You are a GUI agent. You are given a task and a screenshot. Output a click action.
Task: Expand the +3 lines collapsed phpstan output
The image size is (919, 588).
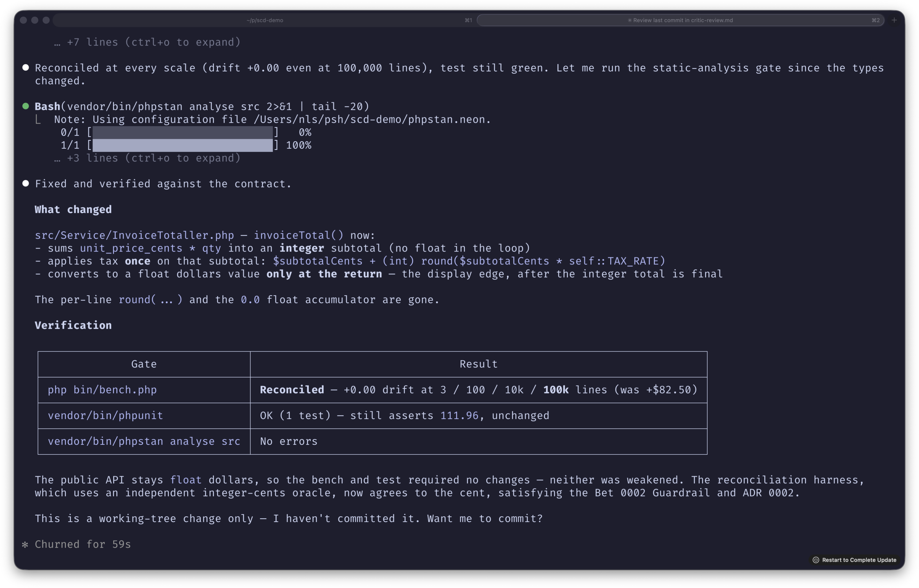[x=147, y=158]
